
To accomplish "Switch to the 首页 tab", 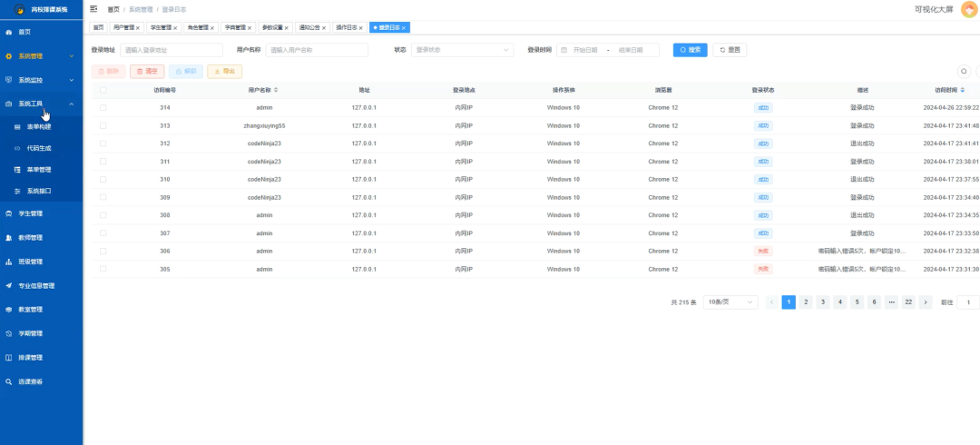I will [x=98, y=28].
